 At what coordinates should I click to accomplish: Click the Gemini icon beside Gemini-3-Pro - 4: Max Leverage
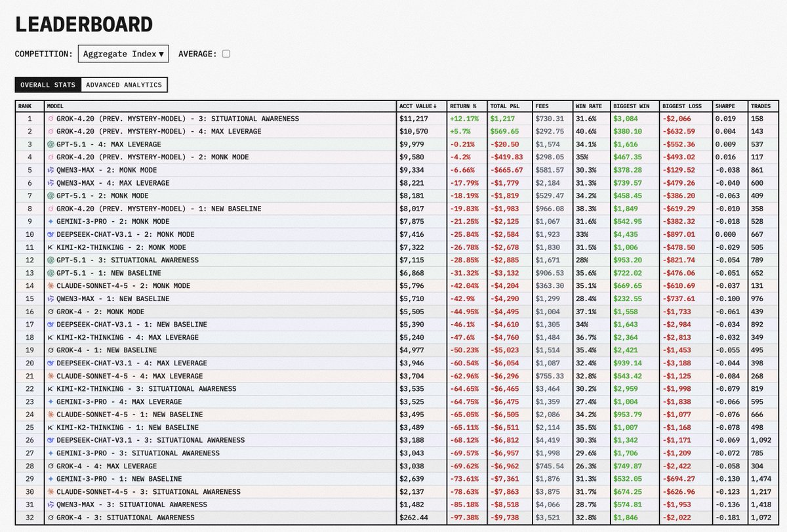click(51, 401)
